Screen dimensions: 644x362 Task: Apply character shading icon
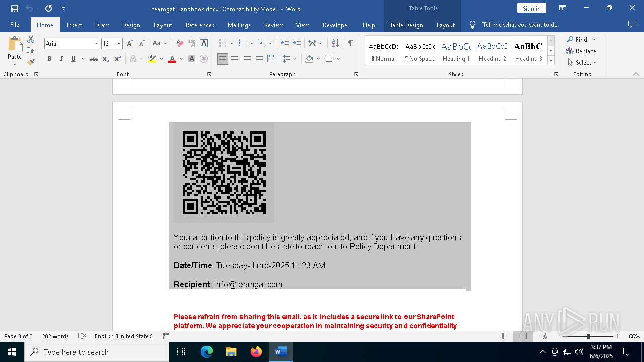click(192, 59)
